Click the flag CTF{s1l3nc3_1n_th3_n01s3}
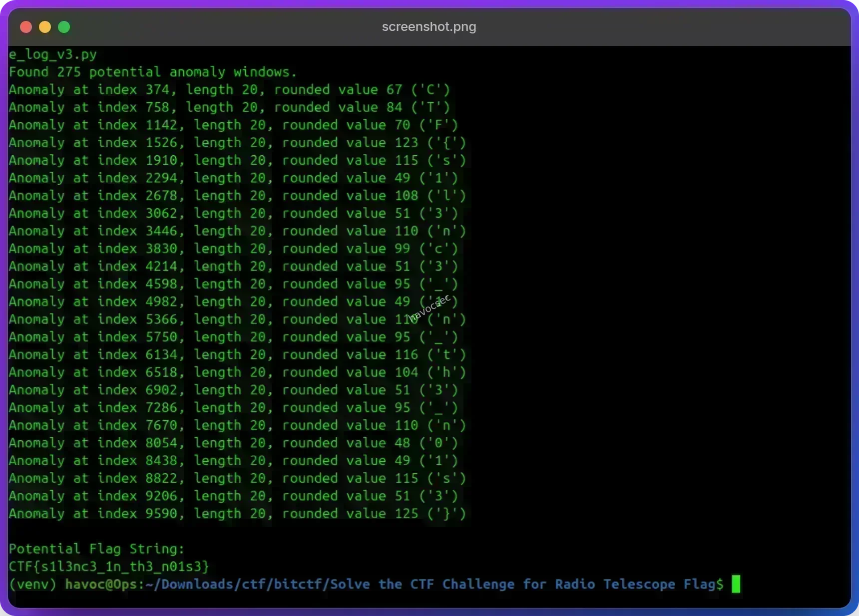This screenshot has height=616, width=859. coord(109,567)
